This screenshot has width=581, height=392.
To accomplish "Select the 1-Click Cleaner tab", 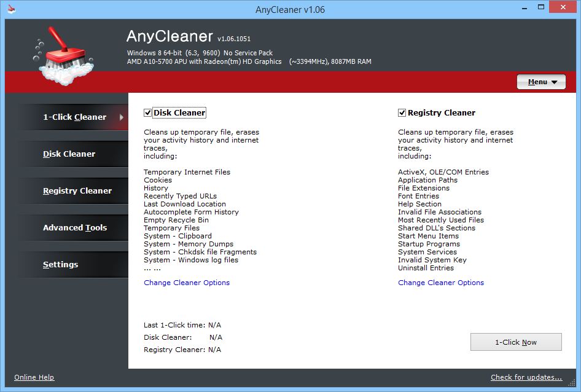I will click(x=74, y=117).
